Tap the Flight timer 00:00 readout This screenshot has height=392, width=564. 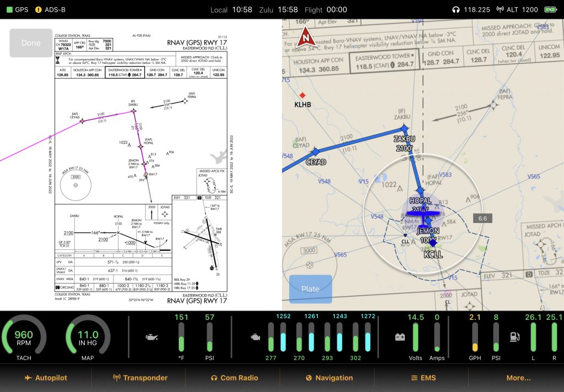click(337, 10)
